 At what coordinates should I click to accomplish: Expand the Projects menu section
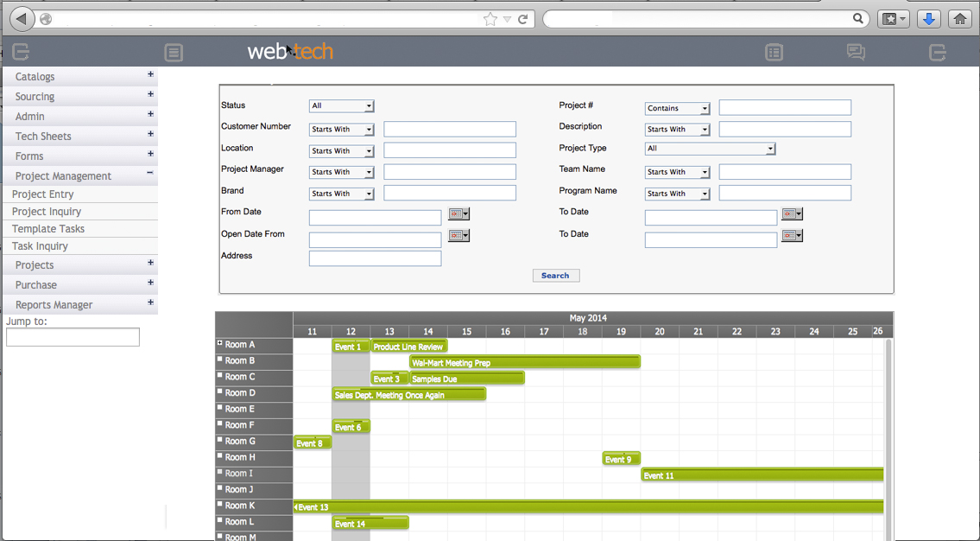pyautogui.click(x=150, y=263)
